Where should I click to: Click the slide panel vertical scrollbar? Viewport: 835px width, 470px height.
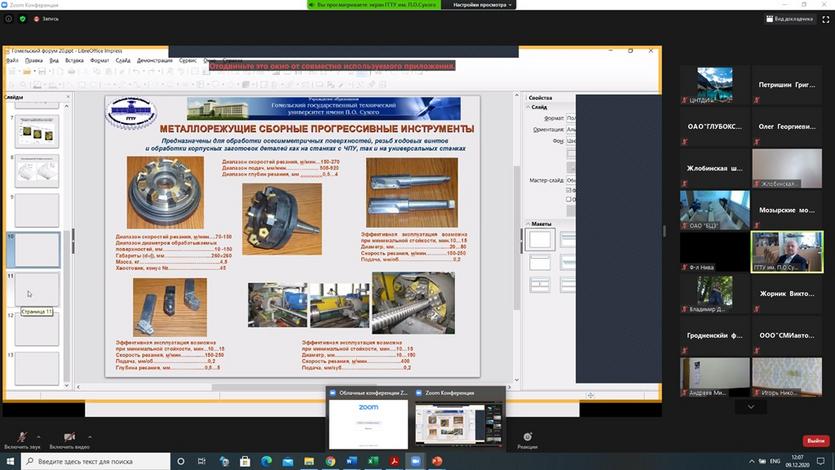point(67,245)
